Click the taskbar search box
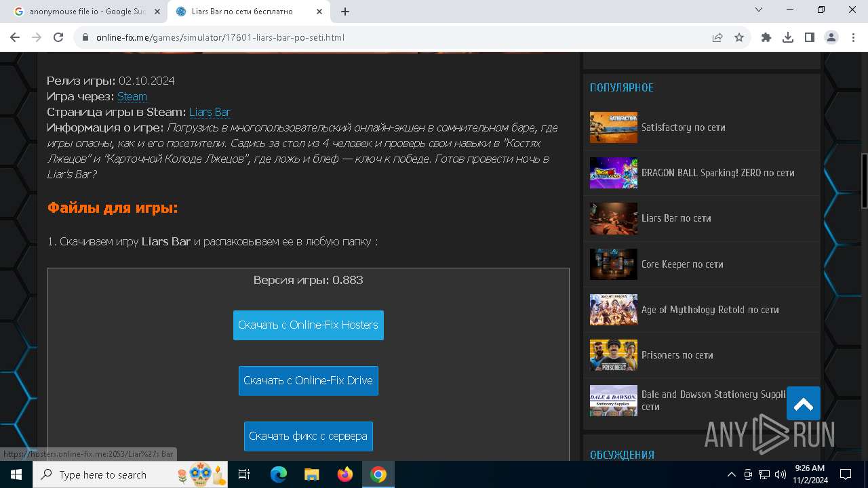Viewport: 868px width, 488px height. [130, 474]
